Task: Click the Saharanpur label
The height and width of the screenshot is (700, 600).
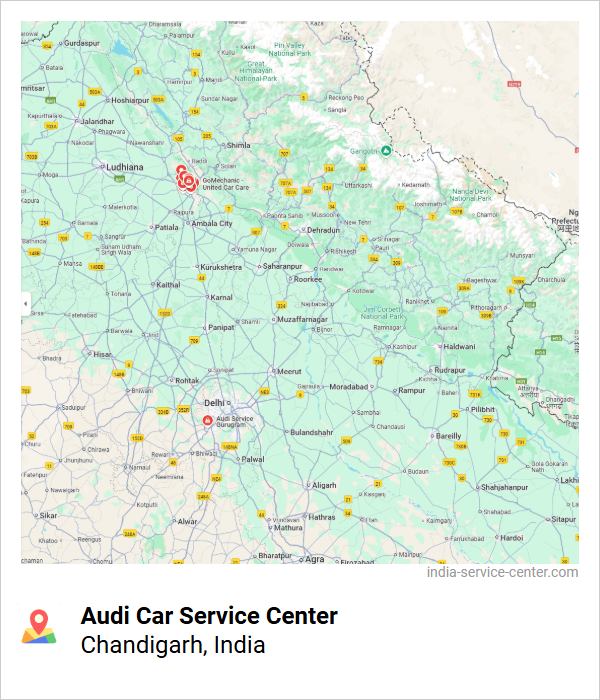Action: pyautogui.click(x=282, y=266)
